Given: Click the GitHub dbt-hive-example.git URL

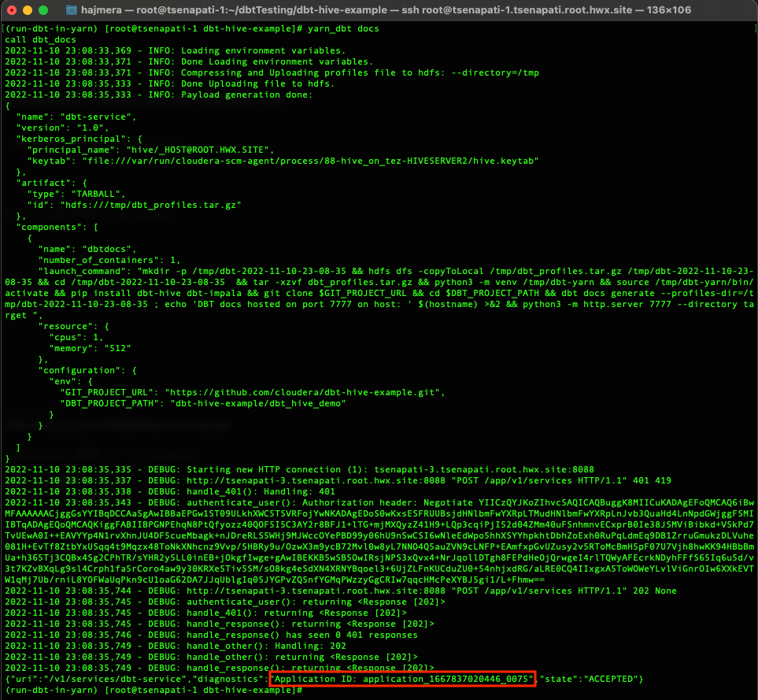Looking at the screenshot, I should pyautogui.click(x=302, y=393).
